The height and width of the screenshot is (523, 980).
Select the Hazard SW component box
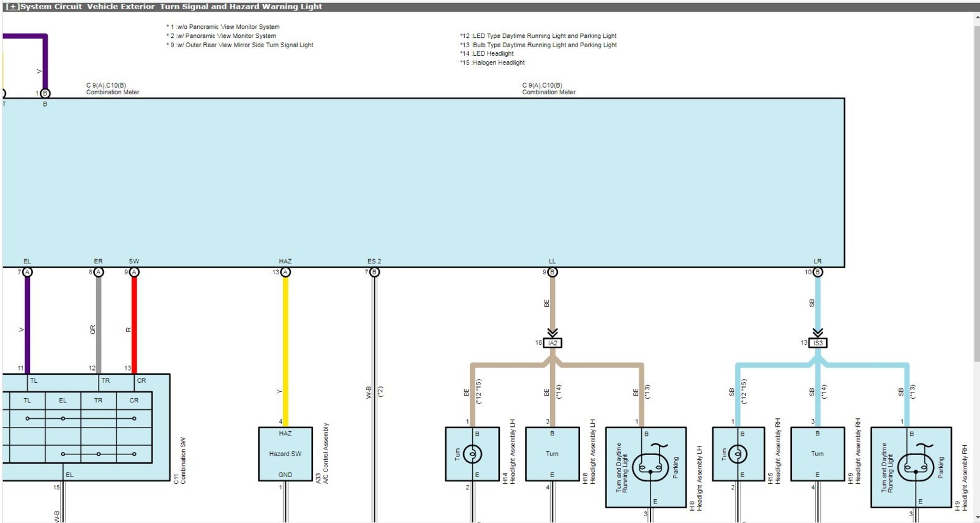pyautogui.click(x=285, y=454)
